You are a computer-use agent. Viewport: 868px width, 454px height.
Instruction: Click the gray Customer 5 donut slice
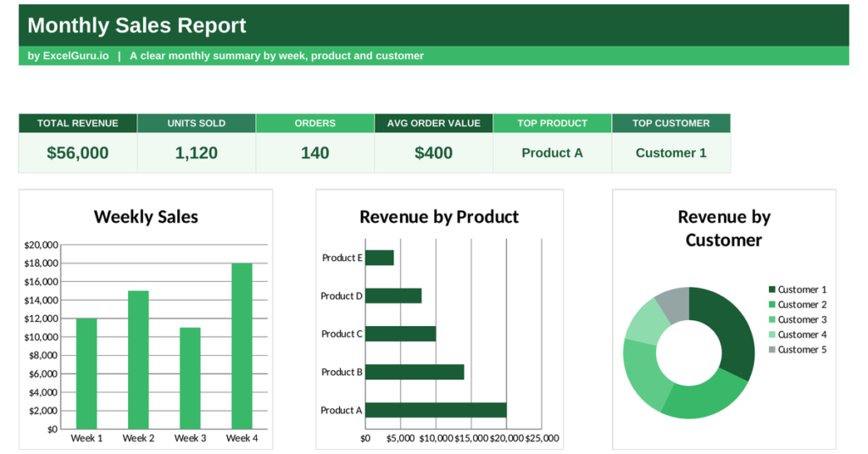pos(676,304)
